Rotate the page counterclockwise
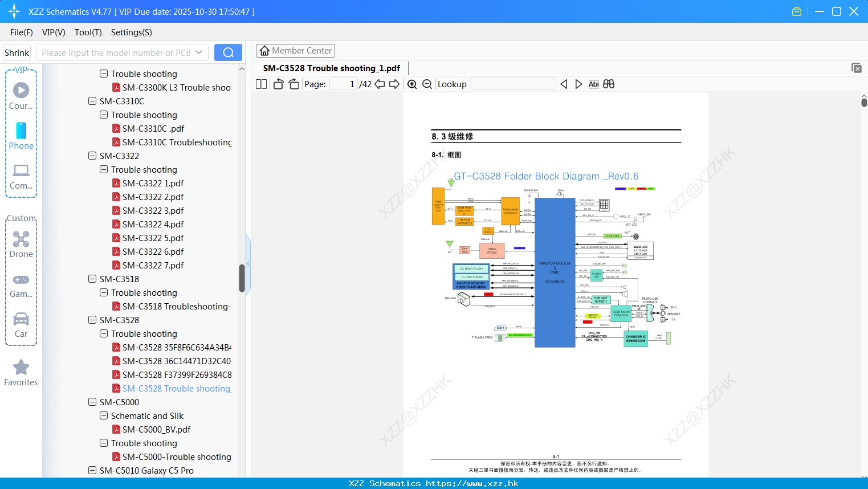Screen dimensions: 868x489 278,84
